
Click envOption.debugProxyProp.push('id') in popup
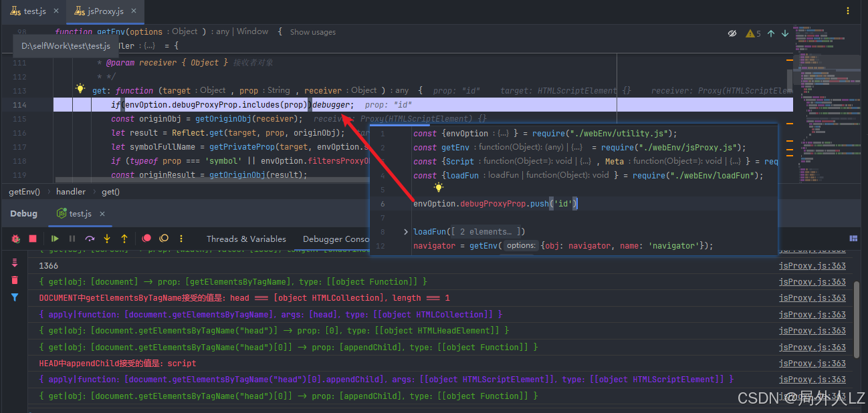pyautogui.click(x=496, y=204)
